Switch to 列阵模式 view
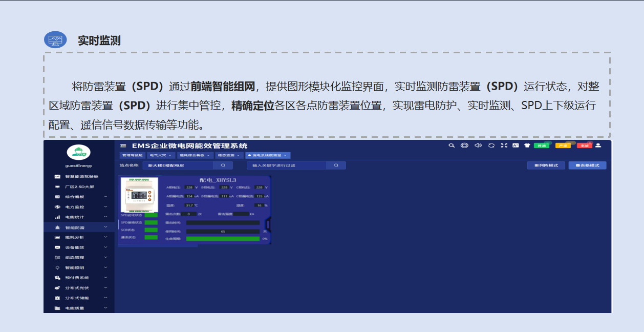Viewport: 644px width, 332px height. click(x=546, y=165)
